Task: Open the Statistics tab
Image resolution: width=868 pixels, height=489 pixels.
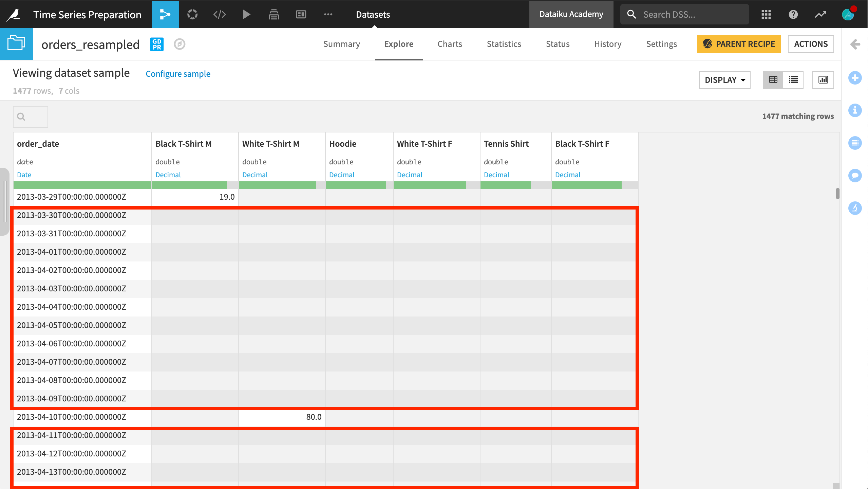Action: tap(504, 44)
